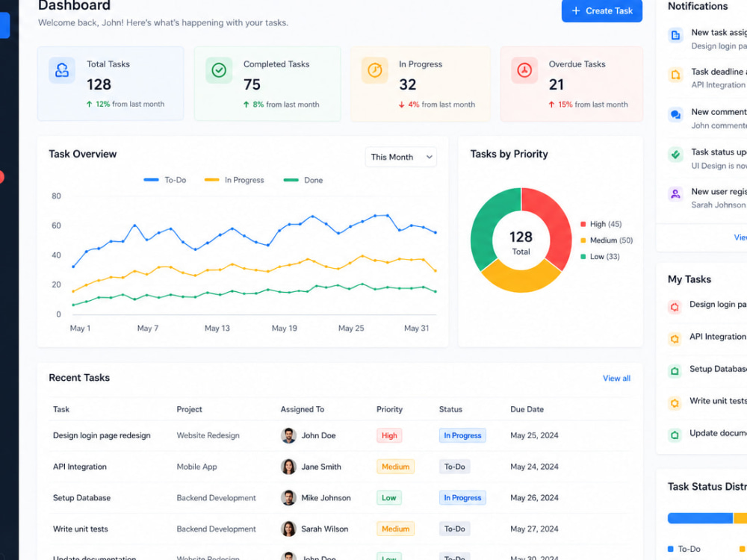Click Jane Smith's avatar
Screen dimensions: 747x560
(288, 467)
